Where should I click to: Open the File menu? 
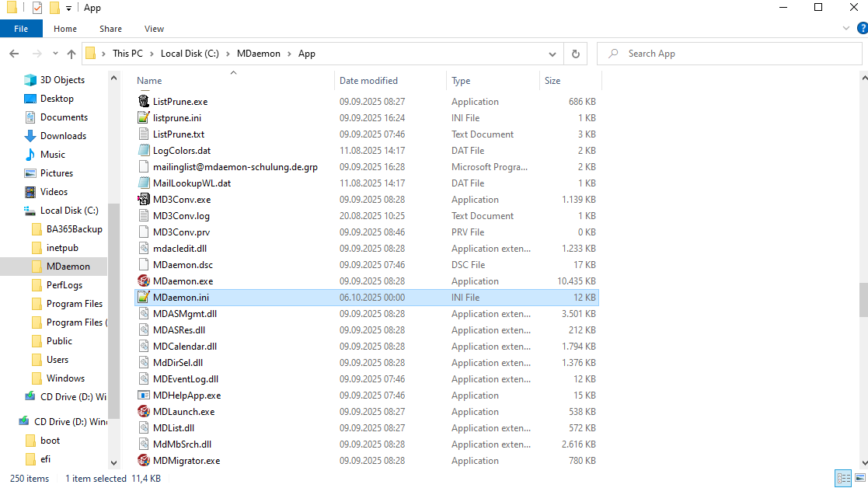pos(21,29)
